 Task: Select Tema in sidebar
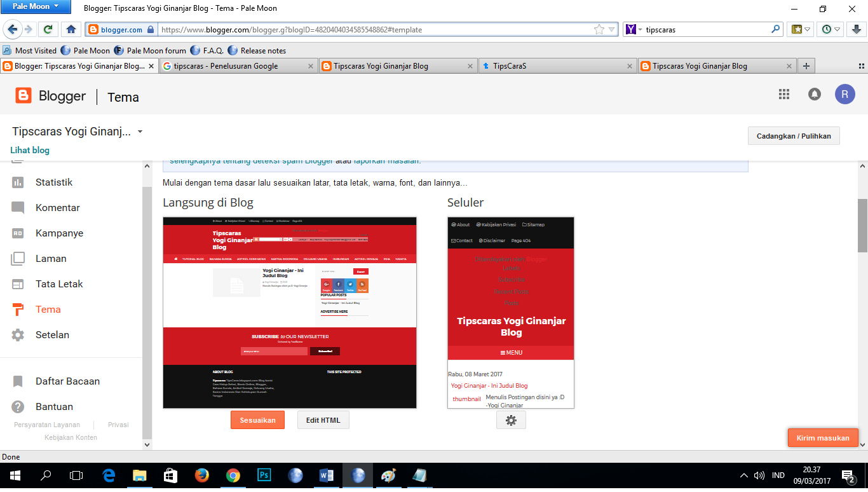click(x=48, y=310)
